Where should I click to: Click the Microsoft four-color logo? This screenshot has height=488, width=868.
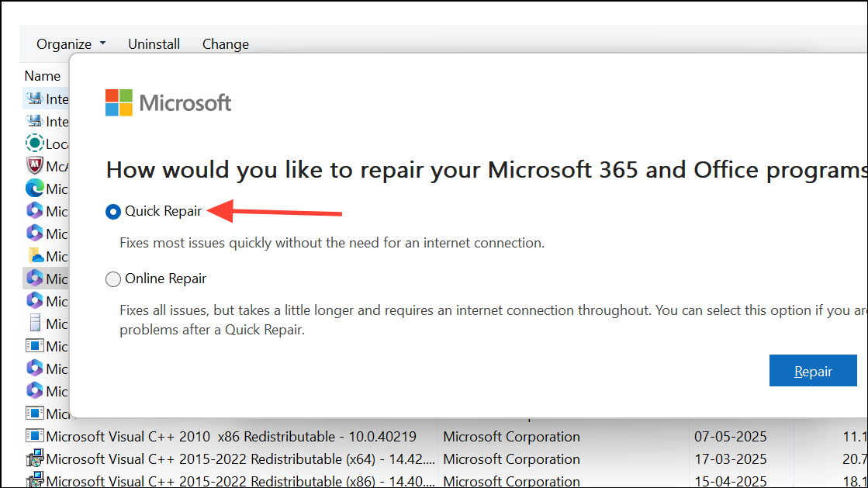tap(119, 102)
